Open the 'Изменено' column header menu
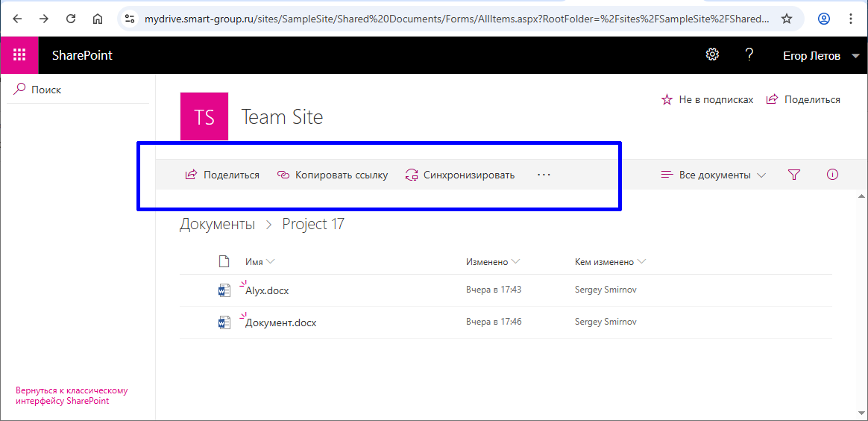 [x=492, y=262]
